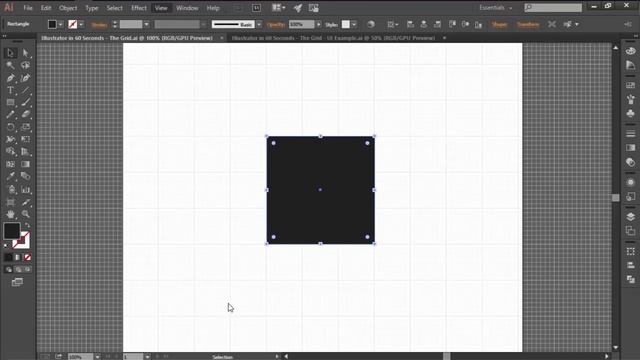
Task: Select the Rotate tool
Action: pyautogui.click(x=10, y=127)
